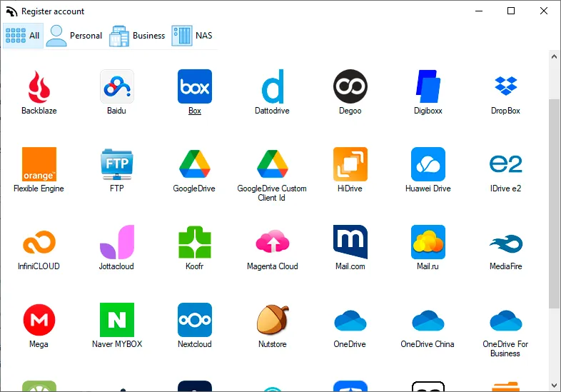The height and width of the screenshot is (392, 561).
Task: Pick the orange Flexible Engine icon
Action: click(x=39, y=164)
